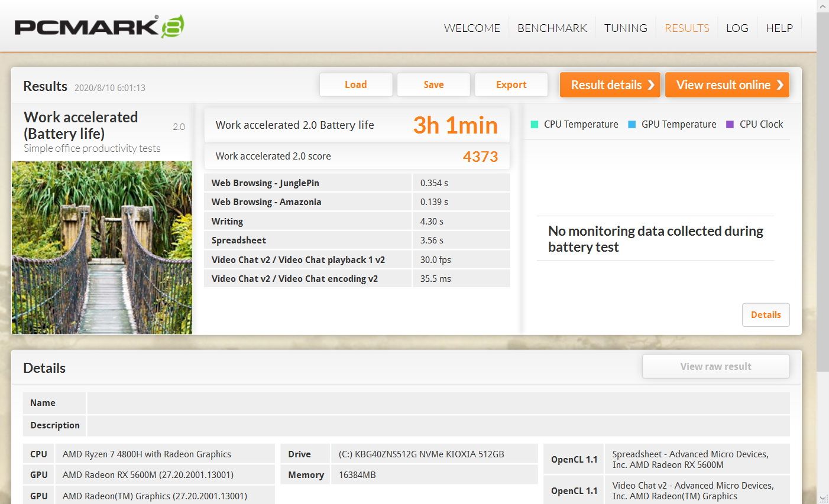Screen dimensions: 829x504
Task: Click the "Drive" label cell
Action: click(x=305, y=454)
